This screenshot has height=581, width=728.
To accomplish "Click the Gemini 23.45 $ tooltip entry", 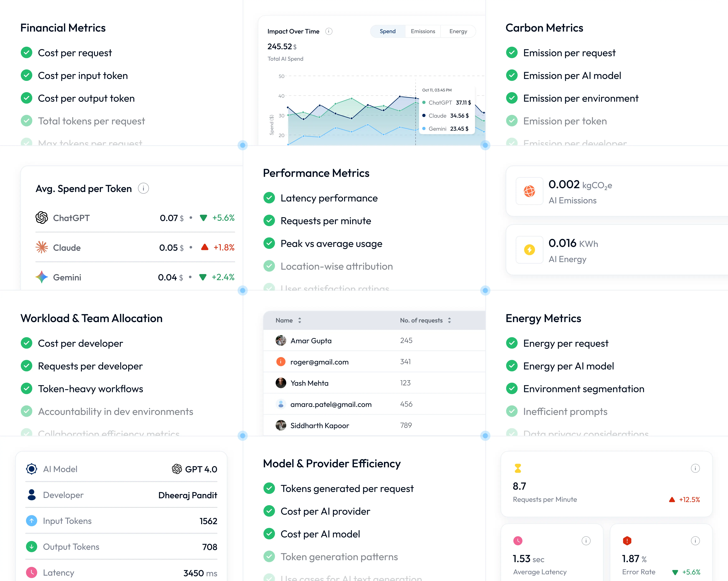I will coord(445,129).
